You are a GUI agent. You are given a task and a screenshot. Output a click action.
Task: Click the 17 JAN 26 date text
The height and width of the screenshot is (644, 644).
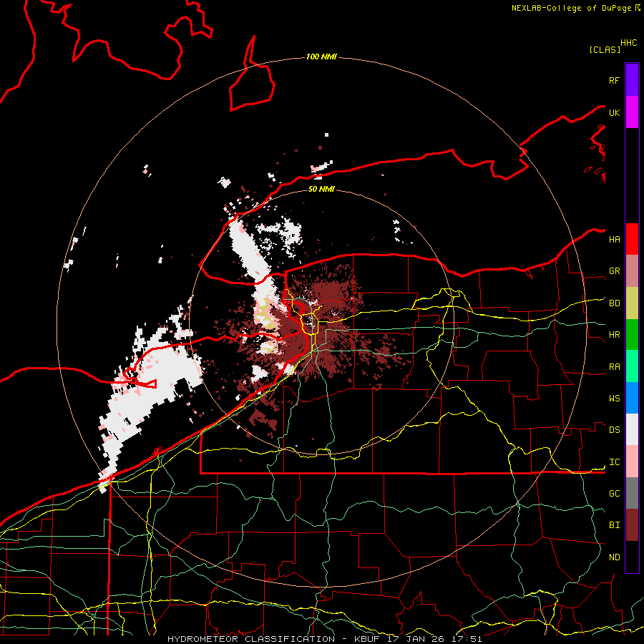click(x=416, y=639)
